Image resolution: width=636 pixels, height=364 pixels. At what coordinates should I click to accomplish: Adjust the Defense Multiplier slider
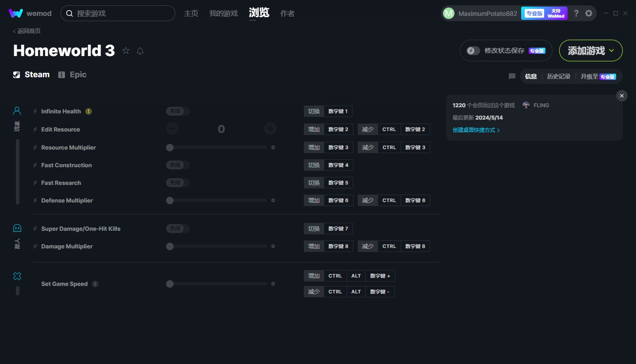pyautogui.click(x=216, y=200)
